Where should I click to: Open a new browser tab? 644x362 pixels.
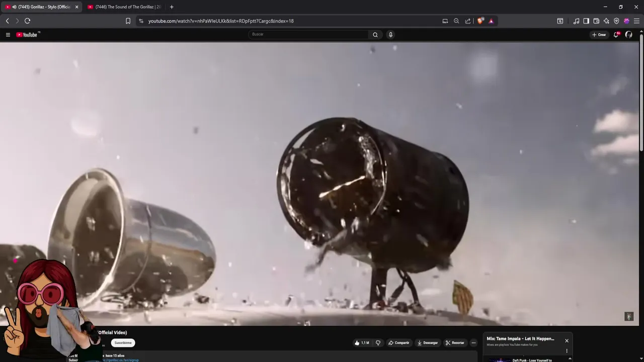(172, 7)
